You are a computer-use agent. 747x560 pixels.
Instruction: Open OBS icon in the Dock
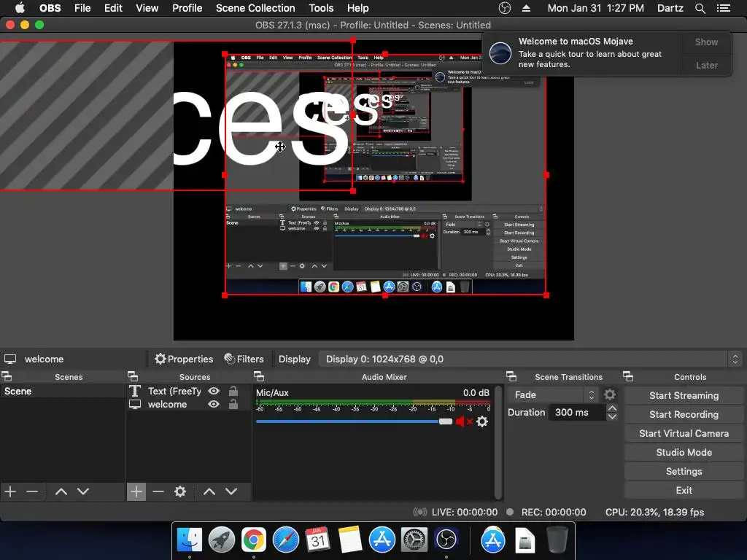pos(446,540)
